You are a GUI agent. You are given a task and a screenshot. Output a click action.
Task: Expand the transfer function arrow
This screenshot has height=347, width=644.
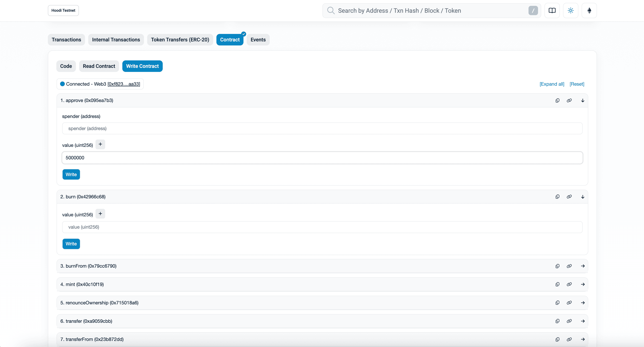pyautogui.click(x=582, y=321)
